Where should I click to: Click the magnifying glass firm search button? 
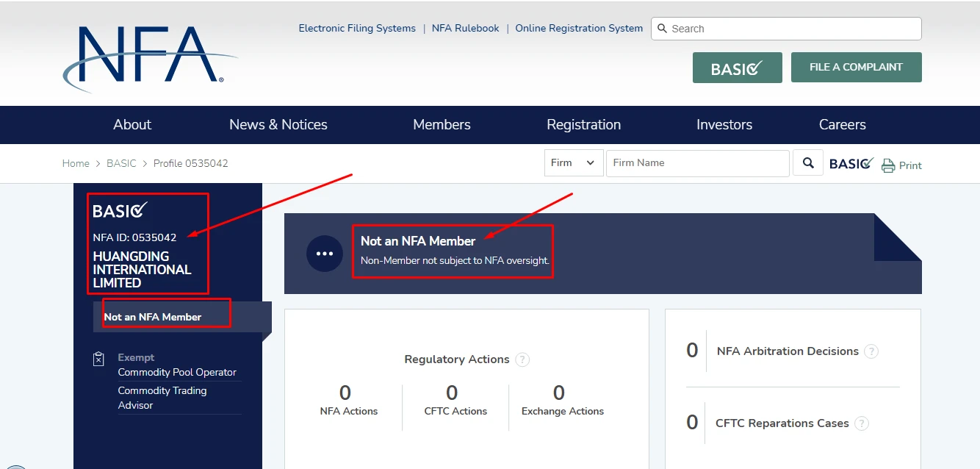coord(808,163)
